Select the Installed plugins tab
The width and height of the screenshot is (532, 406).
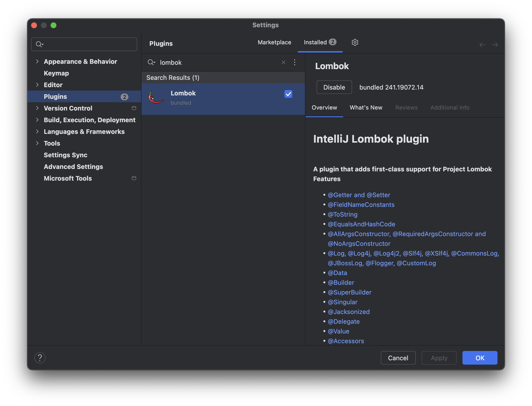click(x=320, y=42)
